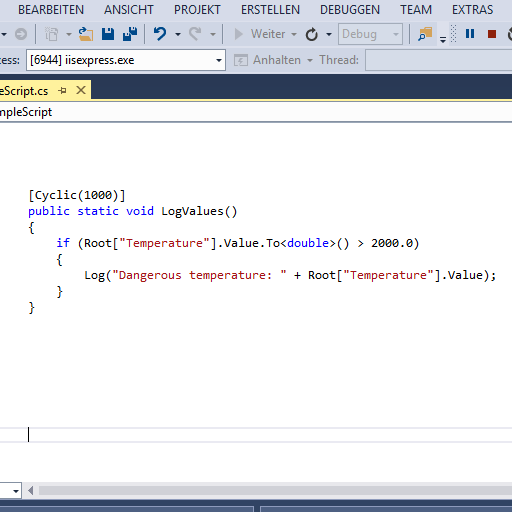Open the iisexpress.exe process dropdown
Image resolution: width=512 pixels, height=512 pixels.
click(126, 60)
